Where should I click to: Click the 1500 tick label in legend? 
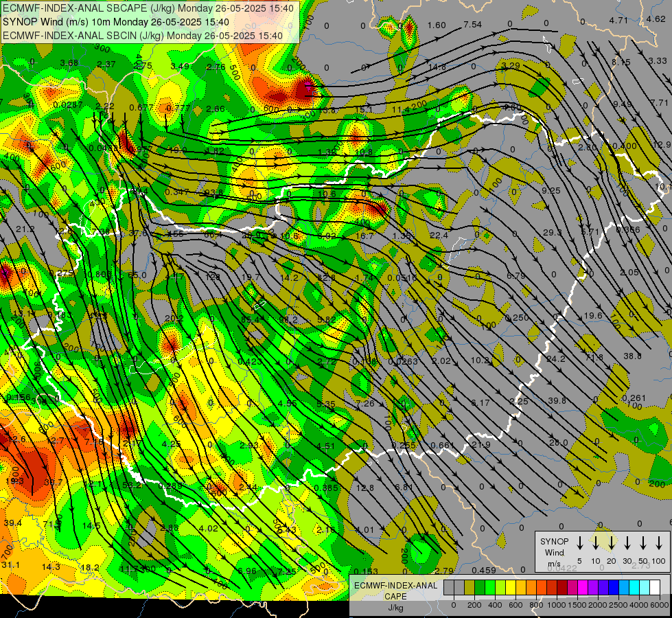(x=577, y=605)
